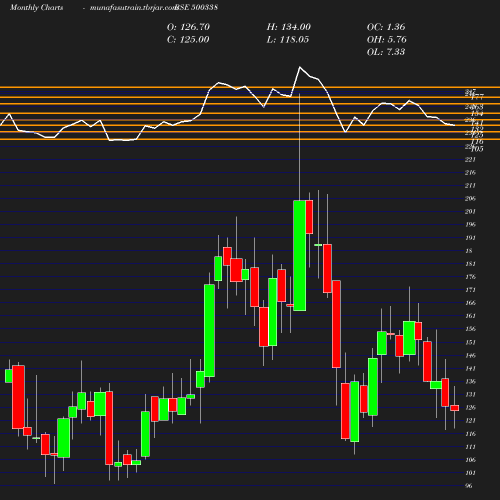Click the 181 price axis label
Viewport: 500px width, 500px height.
(x=470, y=264)
